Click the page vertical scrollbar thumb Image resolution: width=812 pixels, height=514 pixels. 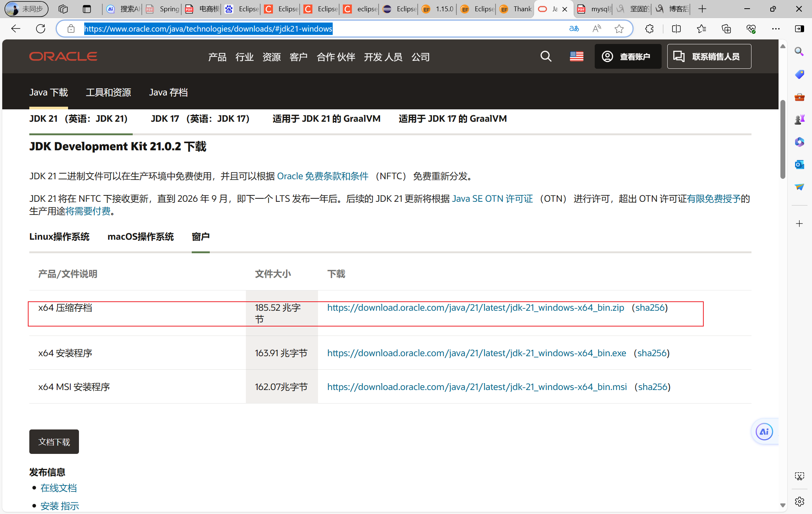coord(783,139)
